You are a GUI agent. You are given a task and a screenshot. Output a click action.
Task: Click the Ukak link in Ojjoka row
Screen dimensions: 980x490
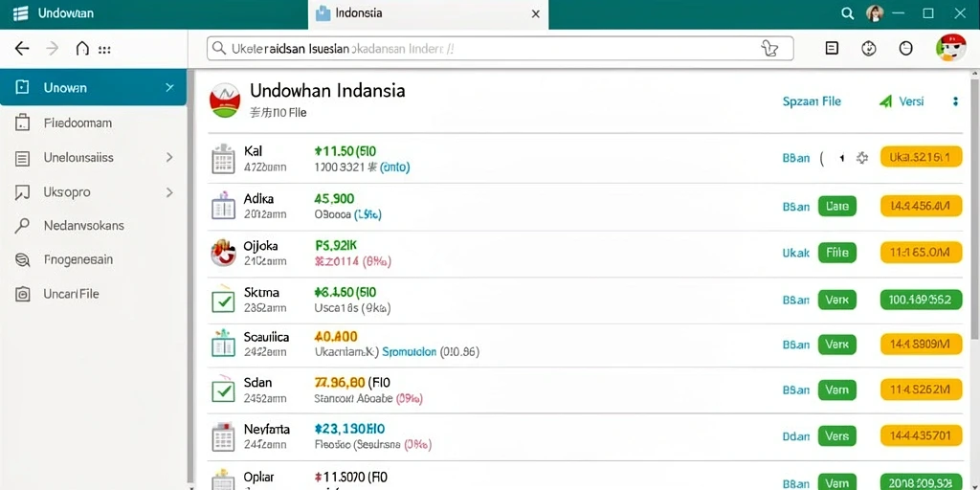[x=795, y=253]
